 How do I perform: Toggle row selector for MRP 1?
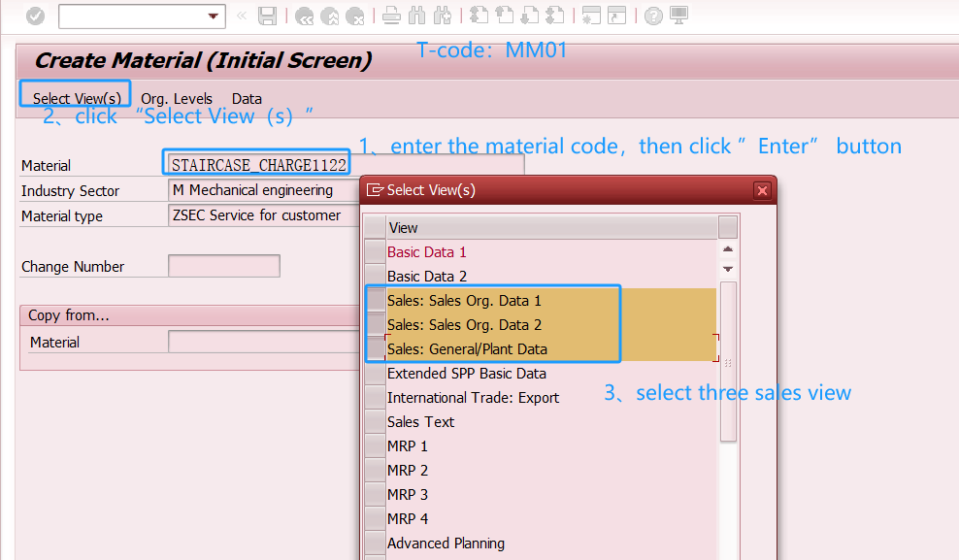click(x=375, y=446)
